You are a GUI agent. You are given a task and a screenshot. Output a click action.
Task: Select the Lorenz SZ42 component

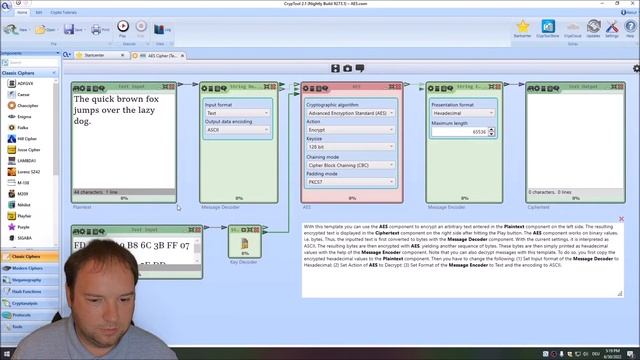click(29, 172)
